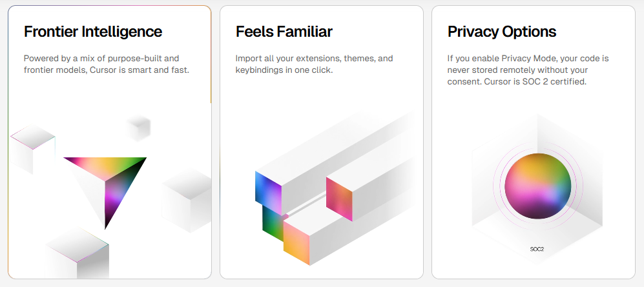This screenshot has width=644, height=287.
Task: Click the bottom white cube in first card
Action: (78, 253)
